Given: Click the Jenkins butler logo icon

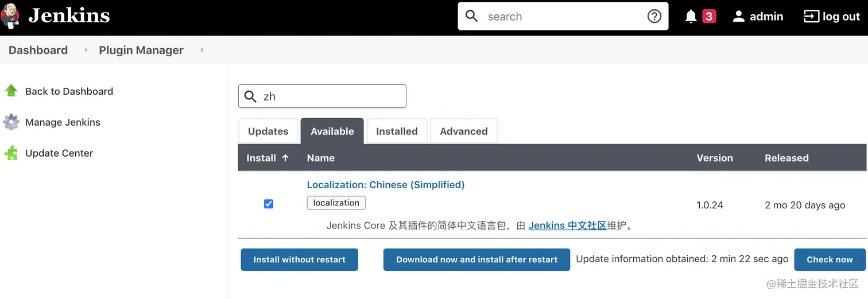Looking at the screenshot, I should 10,16.
